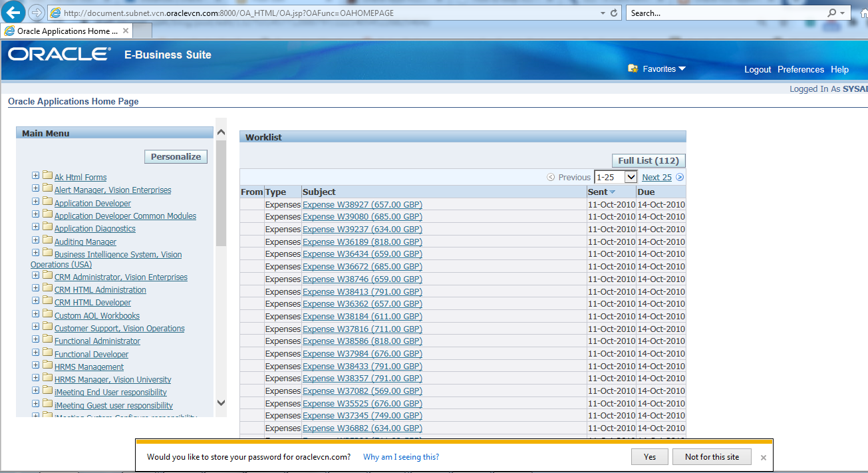868x473 pixels.
Task: Click the Full List (112) button
Action: [649, 160]
